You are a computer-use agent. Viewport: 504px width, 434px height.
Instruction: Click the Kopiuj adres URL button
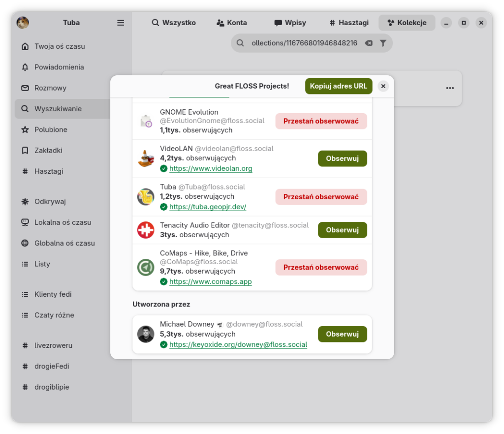(x=339, y=86)
